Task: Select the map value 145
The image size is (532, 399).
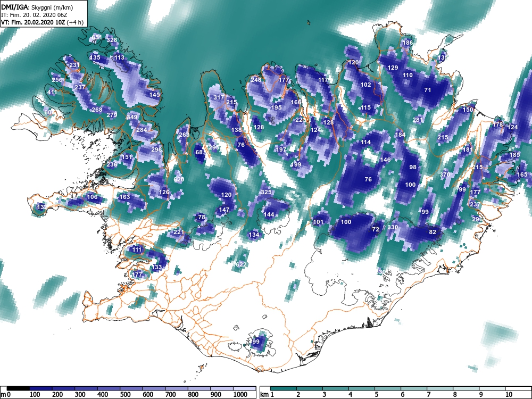Action: 154,95
